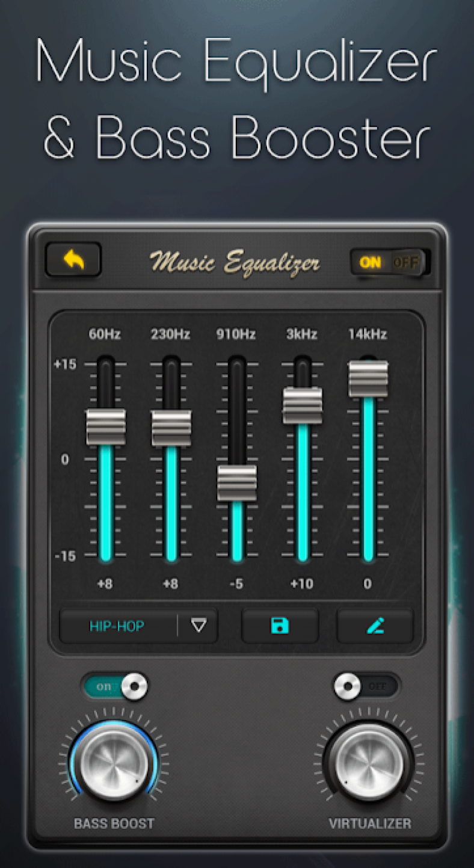
Task: Click the 910Hz slider handle
Action: click(237, 482)
